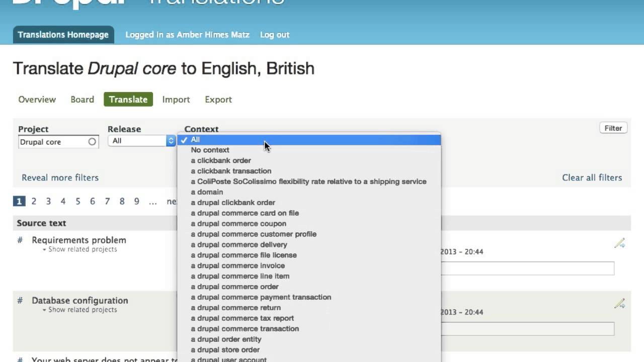Choose 'a drupal commerce return' option

tap(309, 308)
